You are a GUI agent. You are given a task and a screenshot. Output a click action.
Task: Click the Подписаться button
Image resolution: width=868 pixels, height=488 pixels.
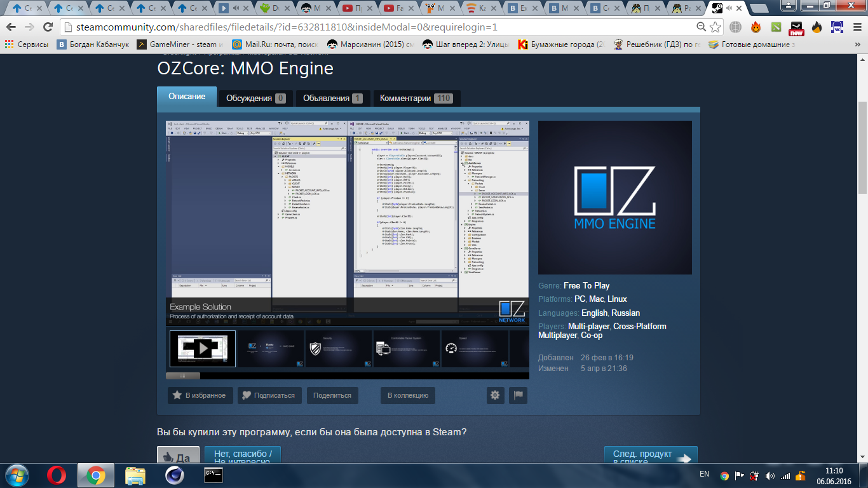[x=269, y=395]
